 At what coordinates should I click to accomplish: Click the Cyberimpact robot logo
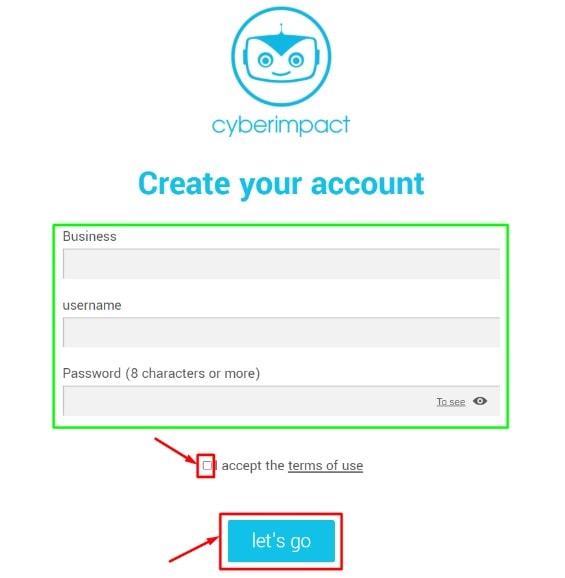click(x=281, y=56)
